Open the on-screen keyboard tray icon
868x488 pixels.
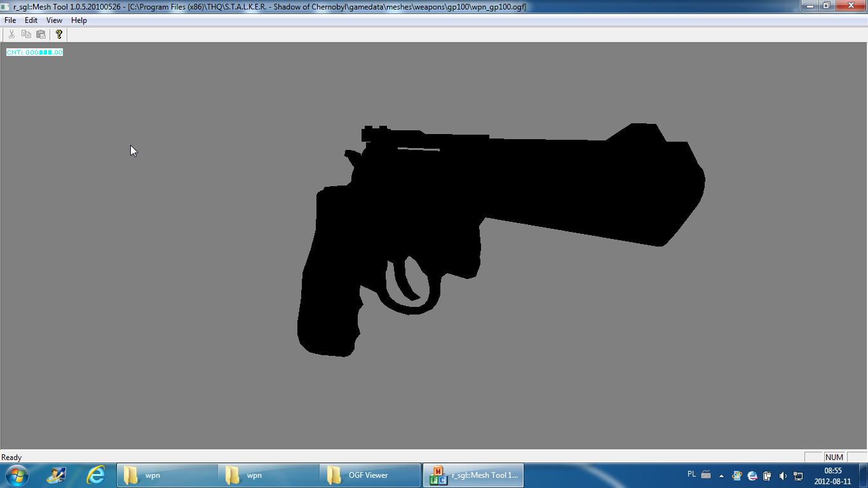click(x=706, y=474)
